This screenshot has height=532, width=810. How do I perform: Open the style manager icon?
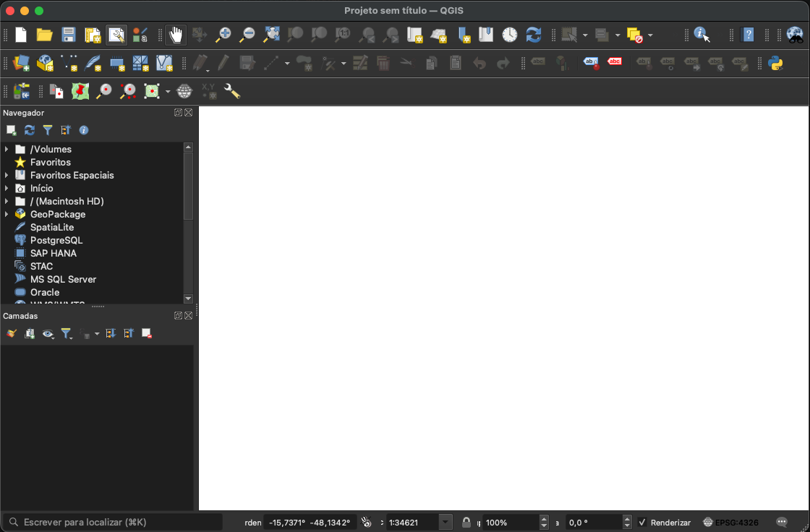pyautogui.click(x=140, y=35)
